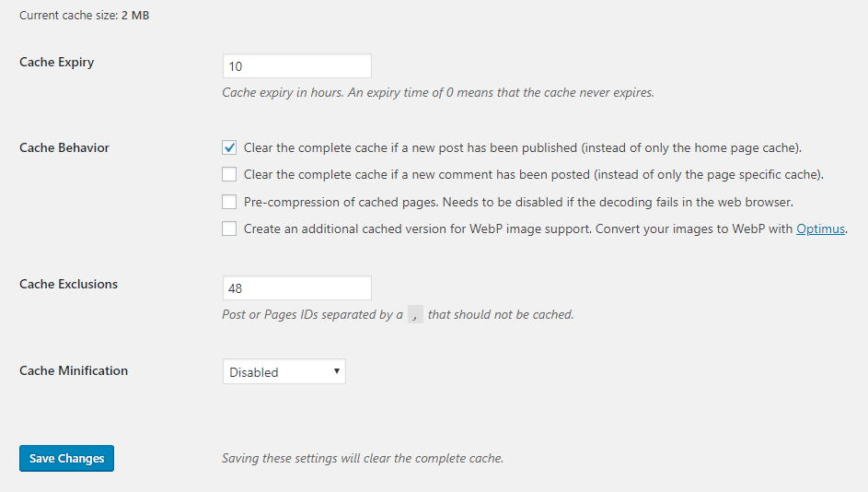
Task: Open the Cache Minification dropdown
Action: tap(284, 372)
